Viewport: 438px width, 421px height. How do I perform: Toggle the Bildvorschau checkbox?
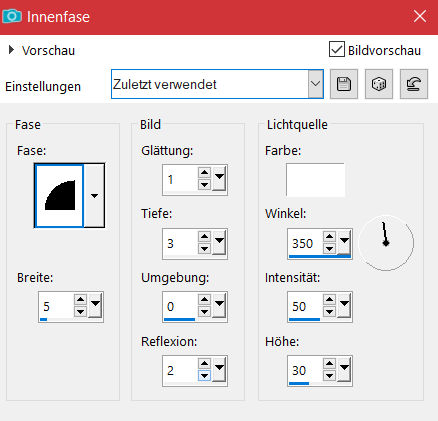point(337,50)
